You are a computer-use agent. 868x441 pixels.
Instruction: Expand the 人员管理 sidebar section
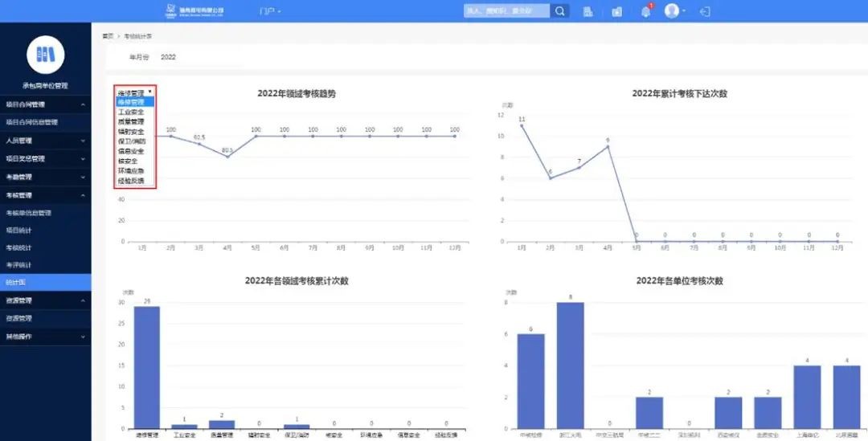point(45,141)
